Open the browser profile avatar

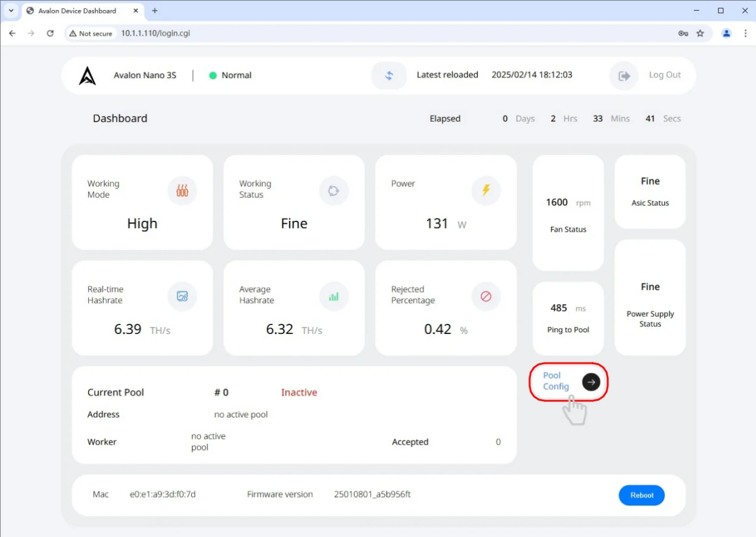point(726,33)
